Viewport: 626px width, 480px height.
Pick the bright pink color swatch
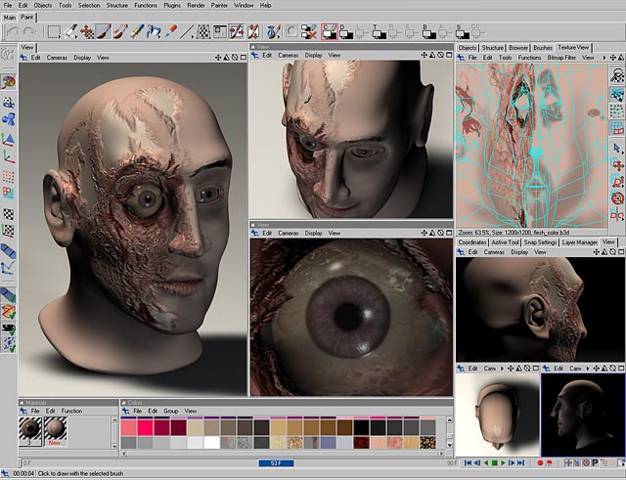click(x=145, y=428)
